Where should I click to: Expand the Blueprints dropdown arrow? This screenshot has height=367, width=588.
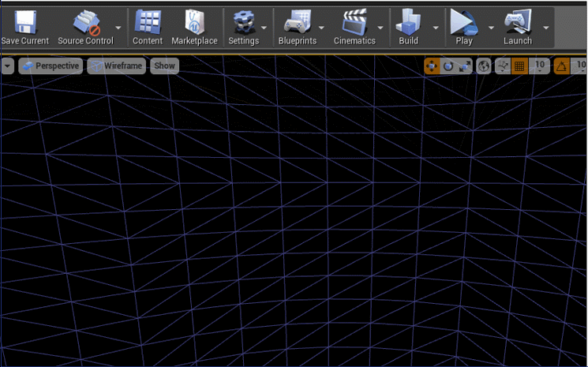click(x=321, y=28)
